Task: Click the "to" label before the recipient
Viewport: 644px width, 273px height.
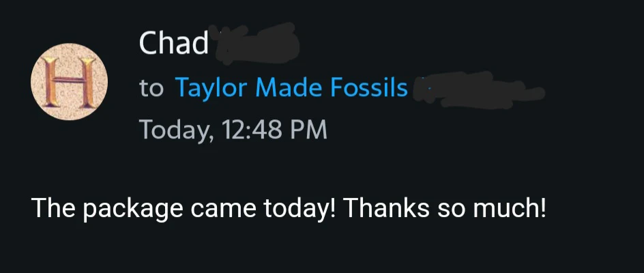Action: coord(151,89)
